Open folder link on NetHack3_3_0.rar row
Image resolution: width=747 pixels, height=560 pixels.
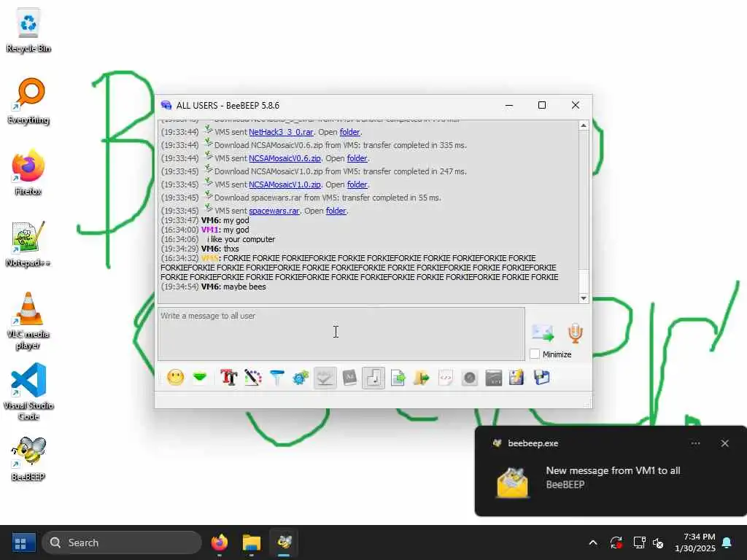[349, 132]
